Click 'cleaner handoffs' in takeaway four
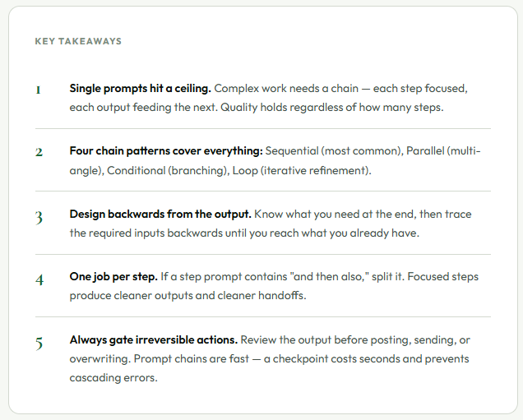 (261, 296)
